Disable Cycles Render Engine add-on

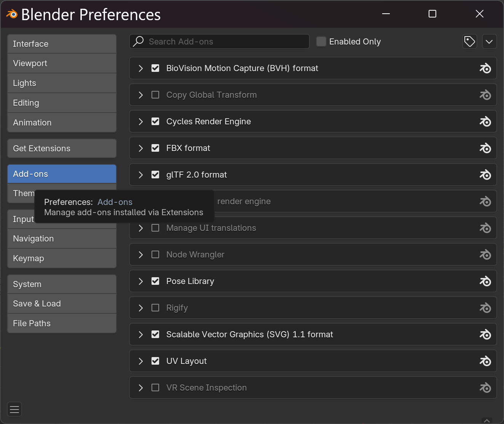click(x=155, y=121)
